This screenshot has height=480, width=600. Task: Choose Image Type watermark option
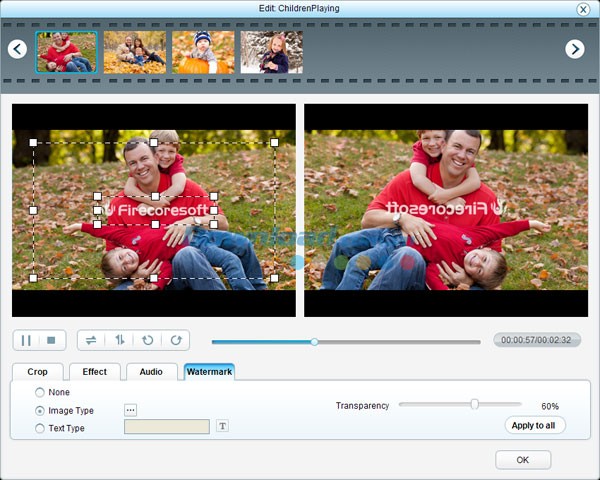[x=40, y=410]
